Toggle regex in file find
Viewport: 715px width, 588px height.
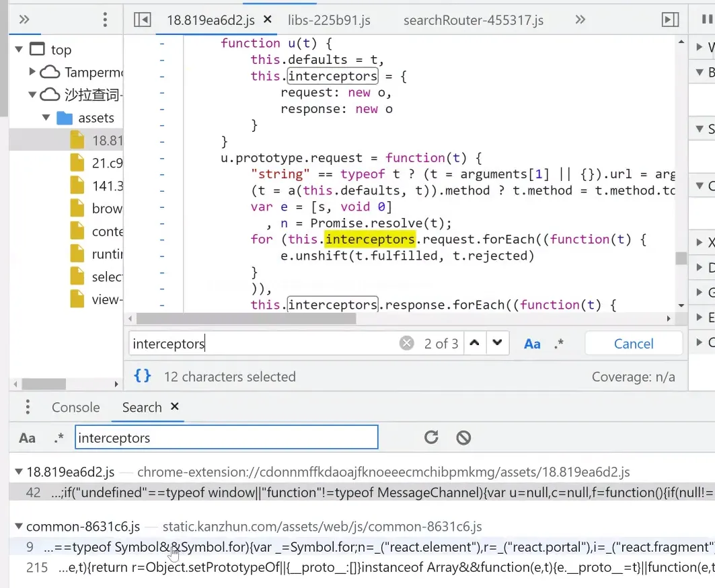coord(559,344)
